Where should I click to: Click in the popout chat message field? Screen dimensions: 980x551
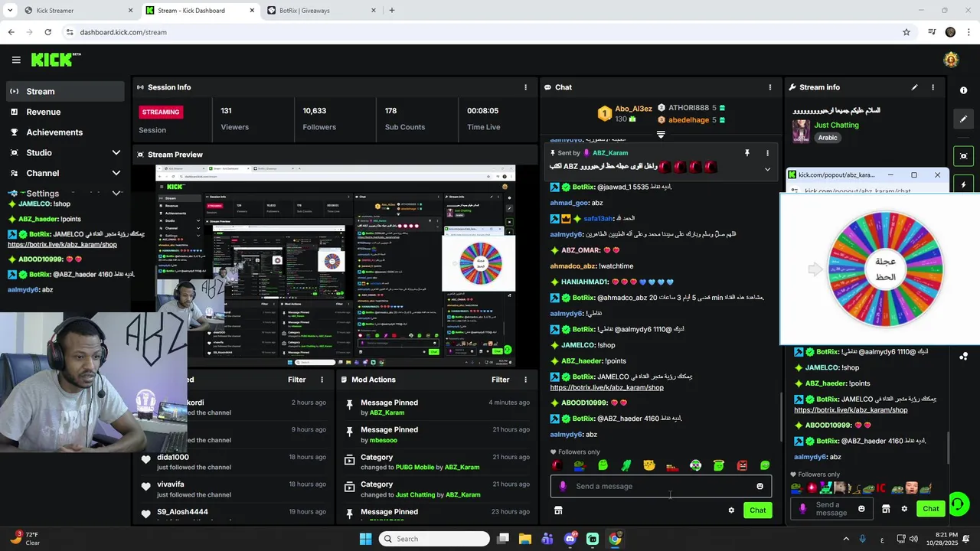pos(831,509)
